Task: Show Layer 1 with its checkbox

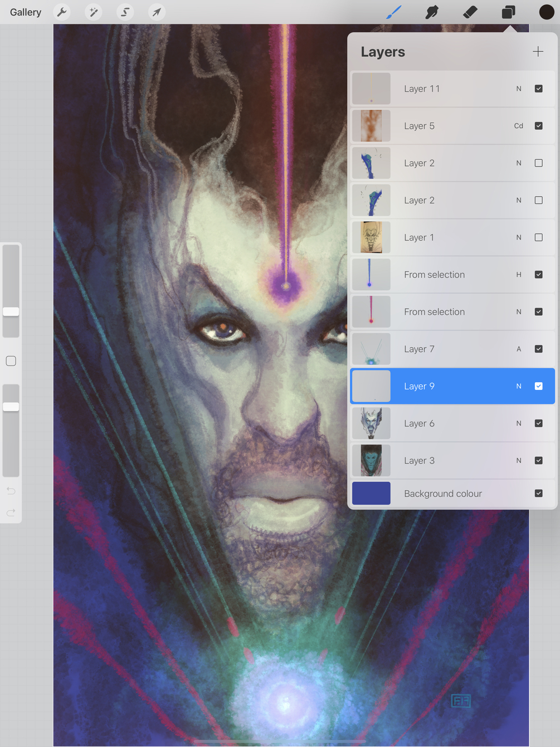Action: tap(539, 237)
